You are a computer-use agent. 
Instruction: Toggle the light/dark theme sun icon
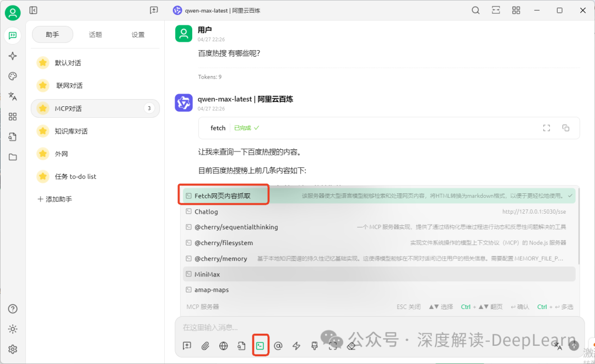13,329
